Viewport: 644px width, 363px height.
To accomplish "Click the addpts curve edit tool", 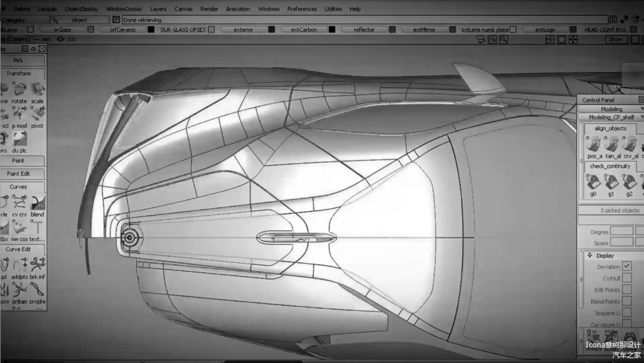I will 20,266.
